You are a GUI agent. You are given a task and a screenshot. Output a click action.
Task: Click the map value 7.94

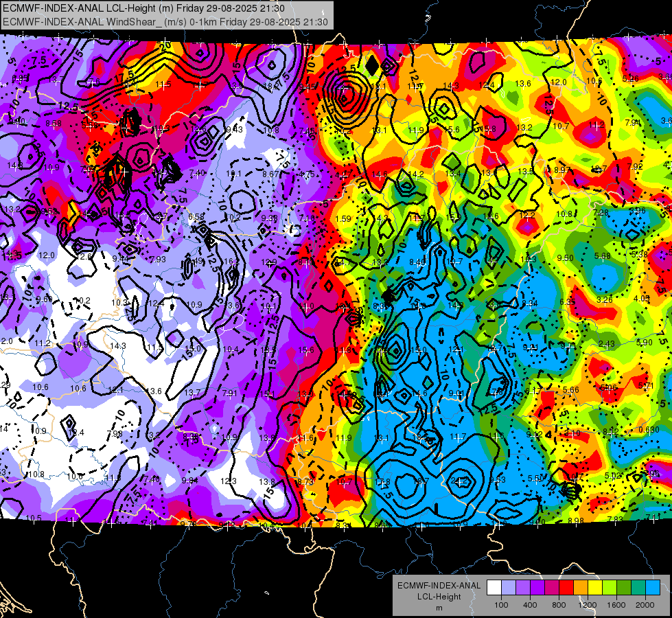(633, 123)
